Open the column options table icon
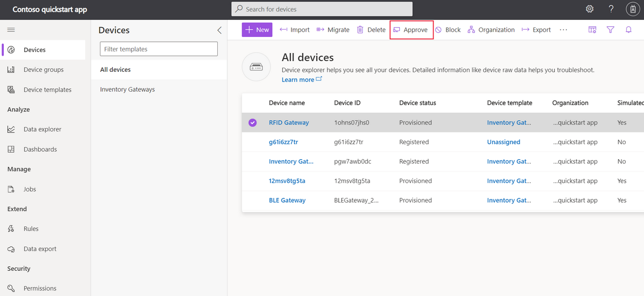 click(592, 30)
